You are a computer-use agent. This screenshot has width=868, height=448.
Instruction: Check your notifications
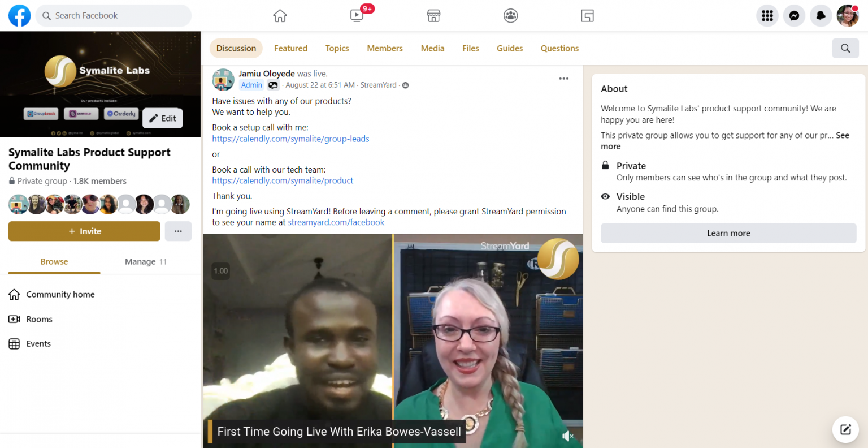click(821, 16)
